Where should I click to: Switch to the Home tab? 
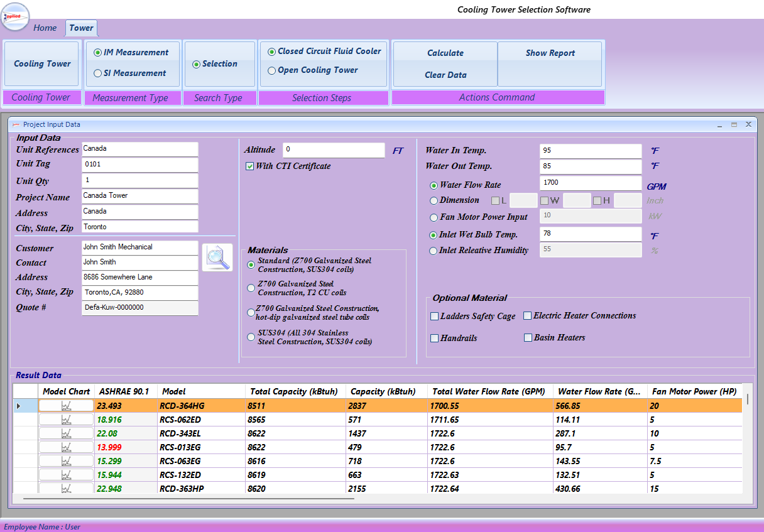(45, 28)
